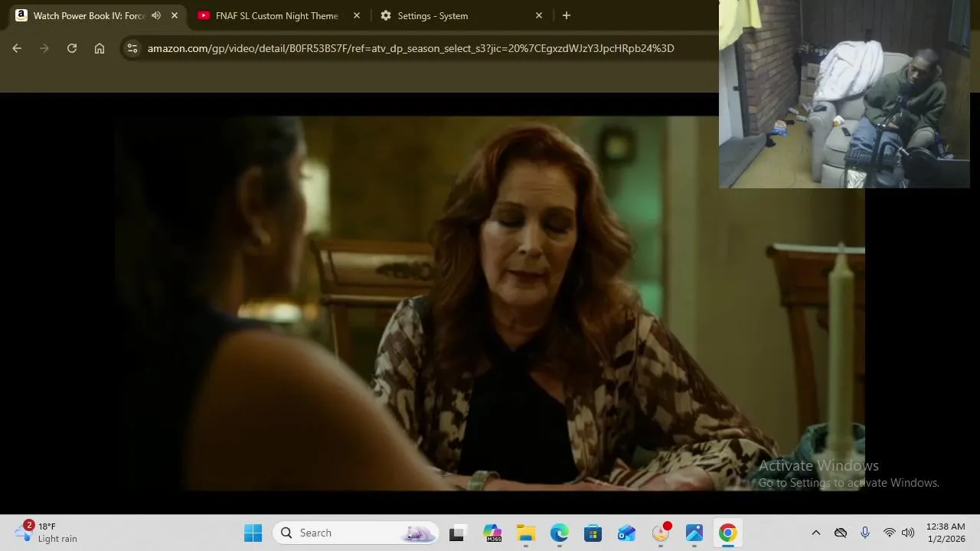Switch to FNAF SL Custom Night Theme tab

tap(276, 15)
